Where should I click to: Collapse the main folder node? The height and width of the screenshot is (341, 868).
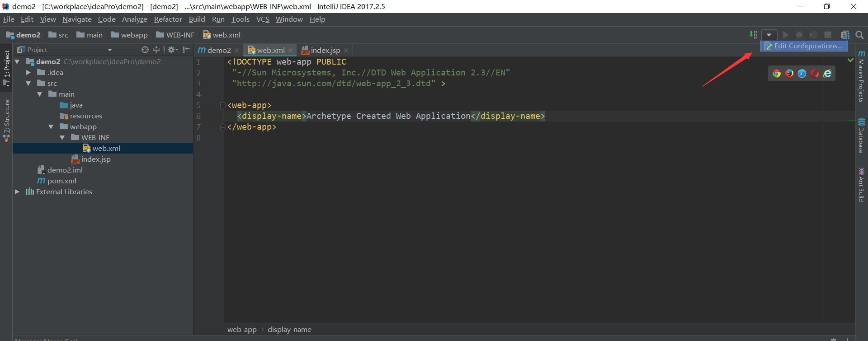tap(40, 94)
